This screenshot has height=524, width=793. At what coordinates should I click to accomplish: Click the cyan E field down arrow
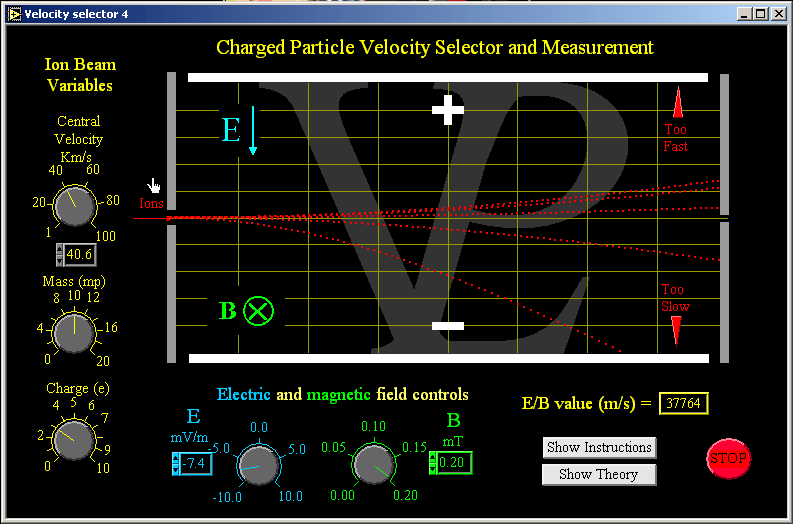tap(253, 131)
